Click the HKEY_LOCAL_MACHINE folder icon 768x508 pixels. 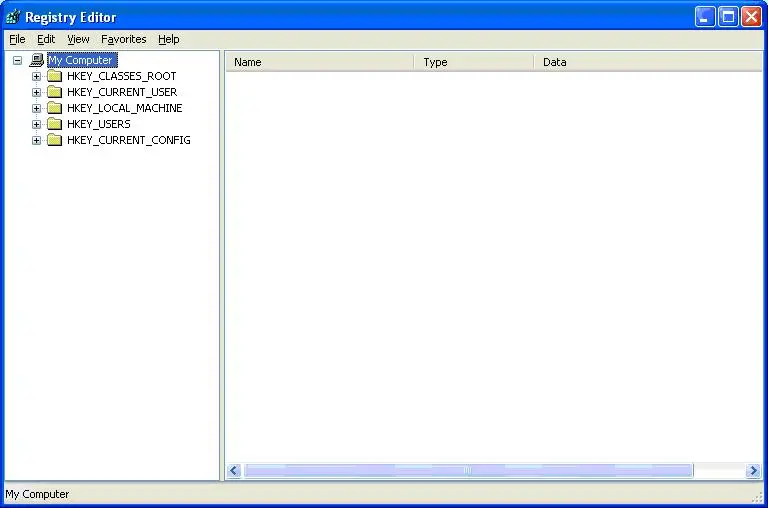(54, 108)
